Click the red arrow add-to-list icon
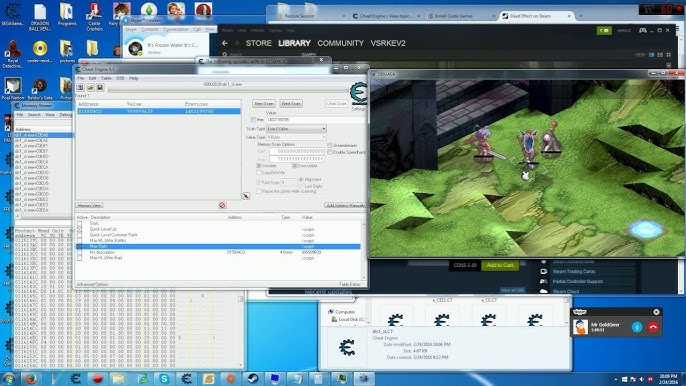This screenshot has width=686, height=386. (246, 196)
